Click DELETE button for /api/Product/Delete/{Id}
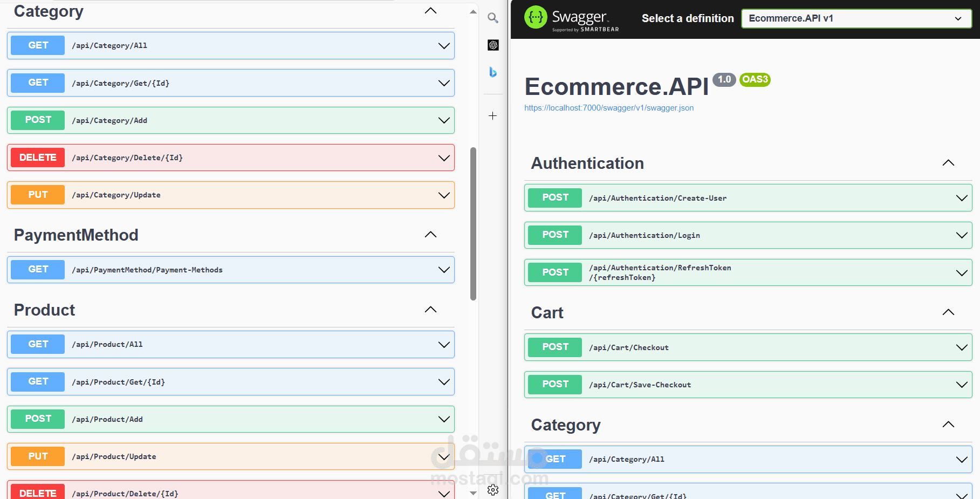980x499 pixels. pyautogui.click(x=38, y=493)
